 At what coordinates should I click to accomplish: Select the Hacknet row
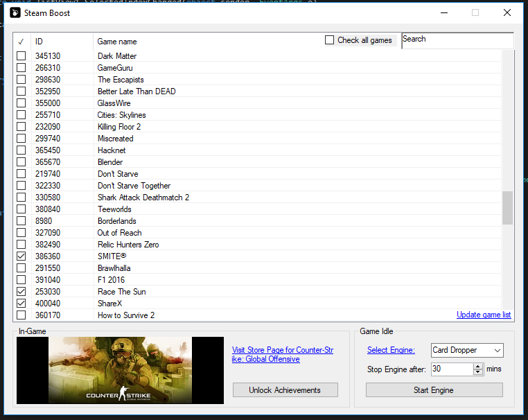(258, 150)
